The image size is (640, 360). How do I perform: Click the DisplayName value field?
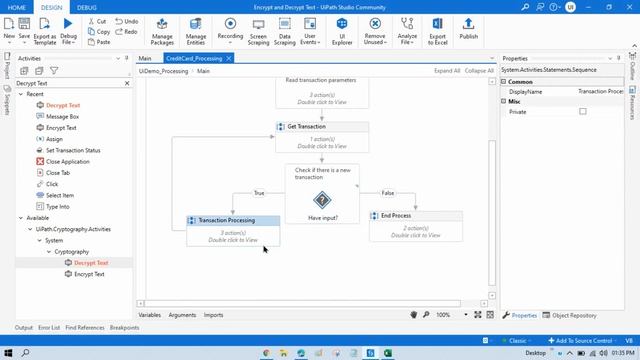coord(600,91)
